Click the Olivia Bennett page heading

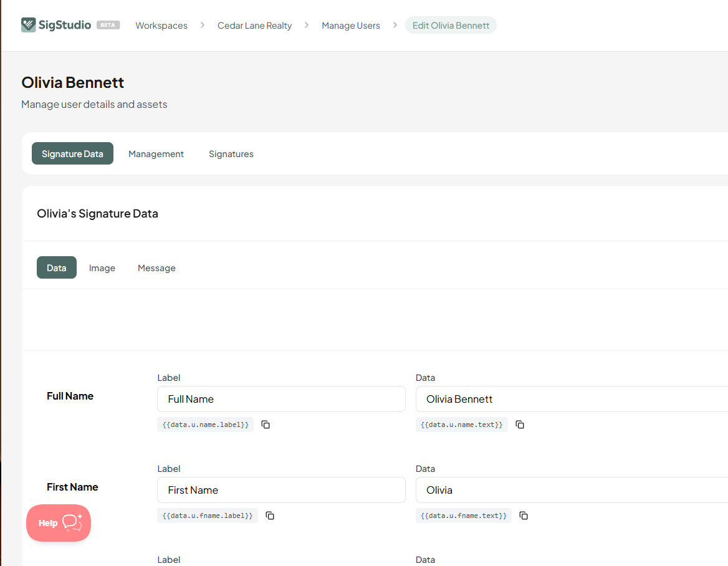point(73,83)
